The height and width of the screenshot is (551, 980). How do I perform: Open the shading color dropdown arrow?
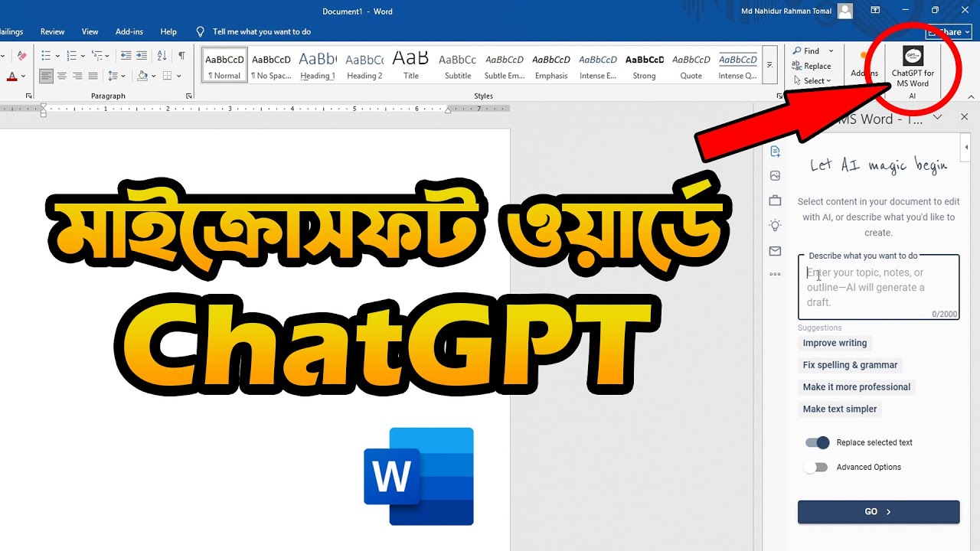click(153, 77)
